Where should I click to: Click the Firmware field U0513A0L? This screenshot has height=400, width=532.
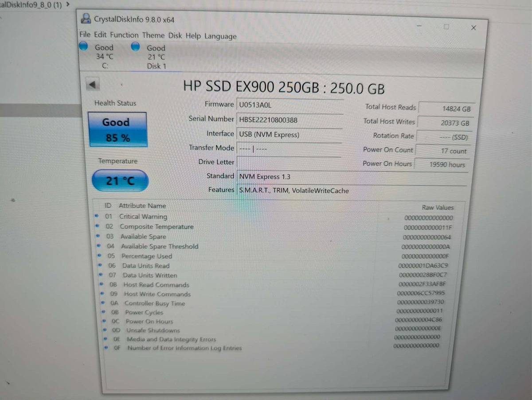(x=290, y=105)
